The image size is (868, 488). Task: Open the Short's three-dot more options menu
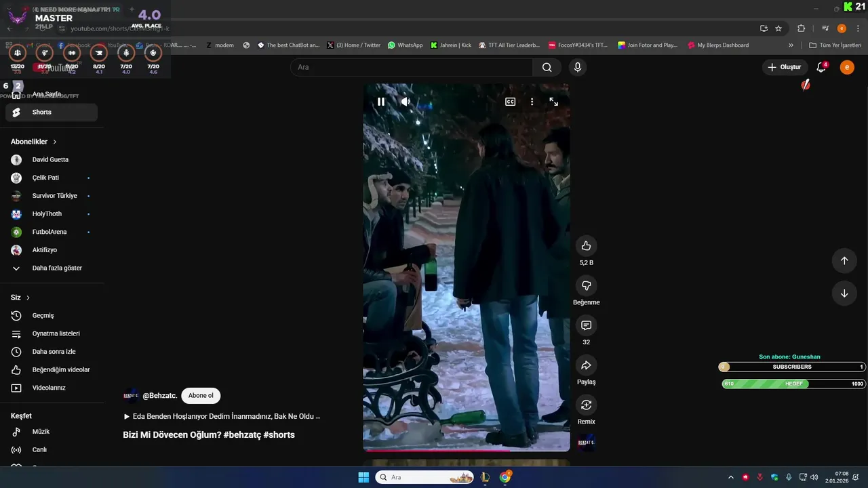tap(532, 102)
